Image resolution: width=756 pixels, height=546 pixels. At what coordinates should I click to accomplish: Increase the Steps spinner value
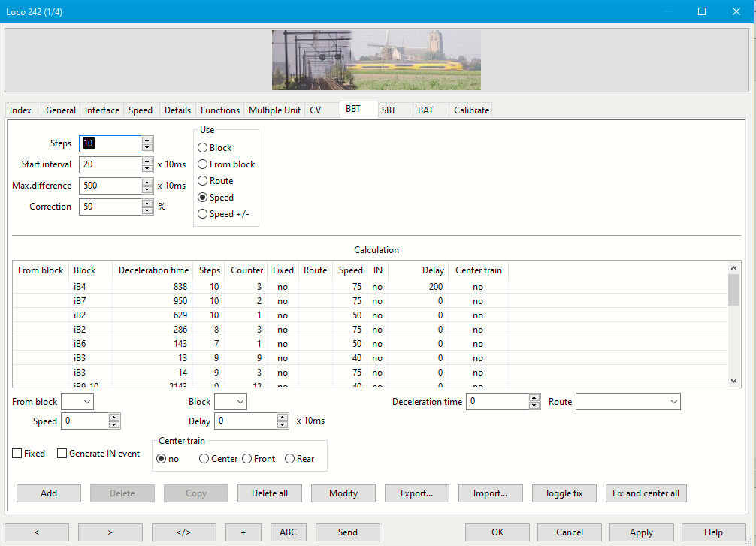(147, 140)
